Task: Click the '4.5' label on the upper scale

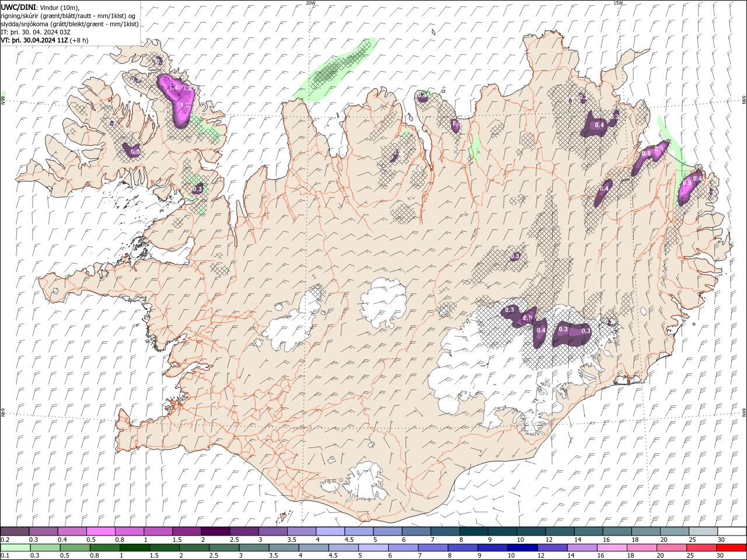Action: pyautogui.click(x=349, y=540)
